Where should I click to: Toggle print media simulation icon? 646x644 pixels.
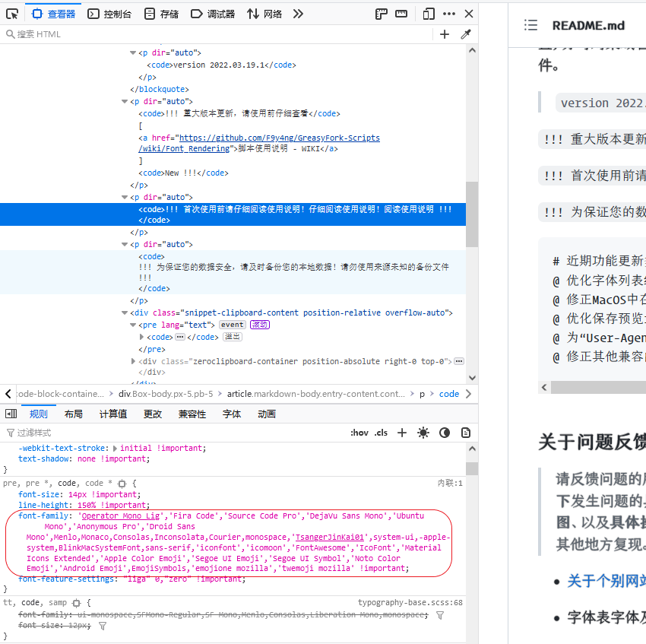pyautogui.click(x=464, y=432)
